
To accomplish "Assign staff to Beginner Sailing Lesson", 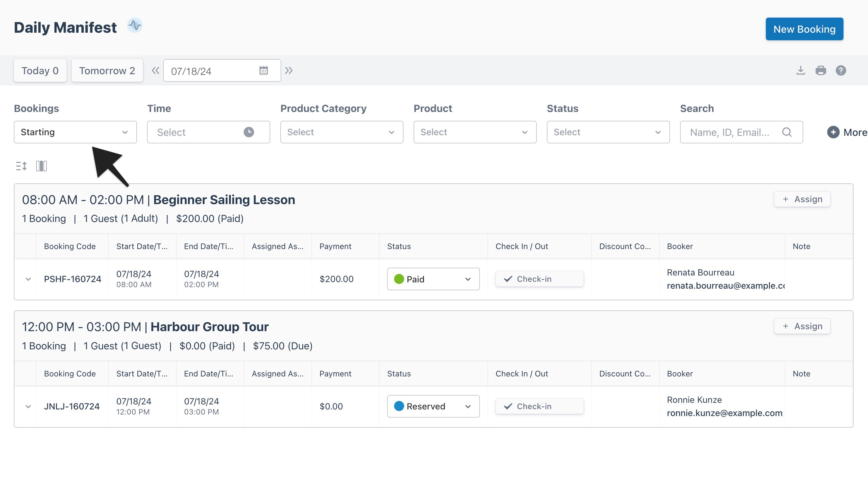I will pos(802,199).
